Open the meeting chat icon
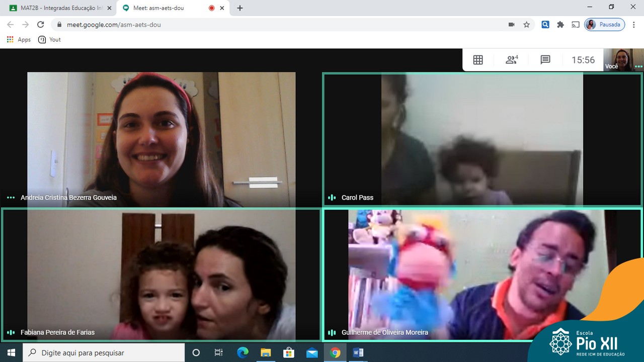Viewport: 644px width, 362px height. (x=545, y=60)
